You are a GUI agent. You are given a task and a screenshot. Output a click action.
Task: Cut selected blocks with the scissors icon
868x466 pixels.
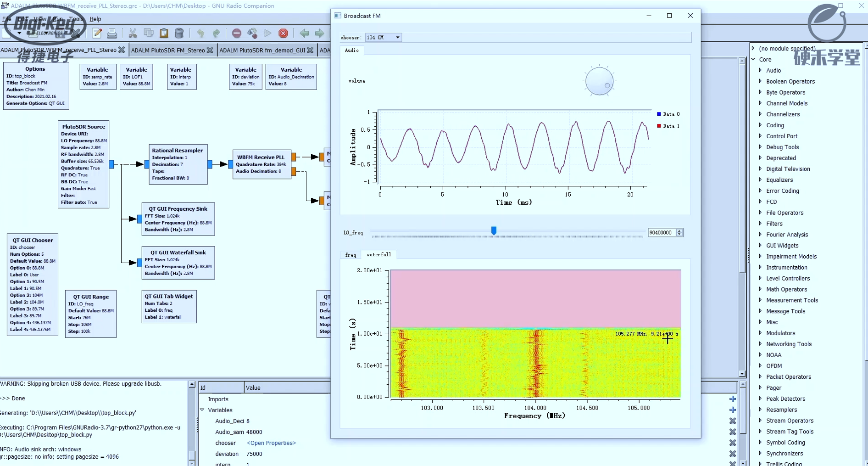click(133, 33)
